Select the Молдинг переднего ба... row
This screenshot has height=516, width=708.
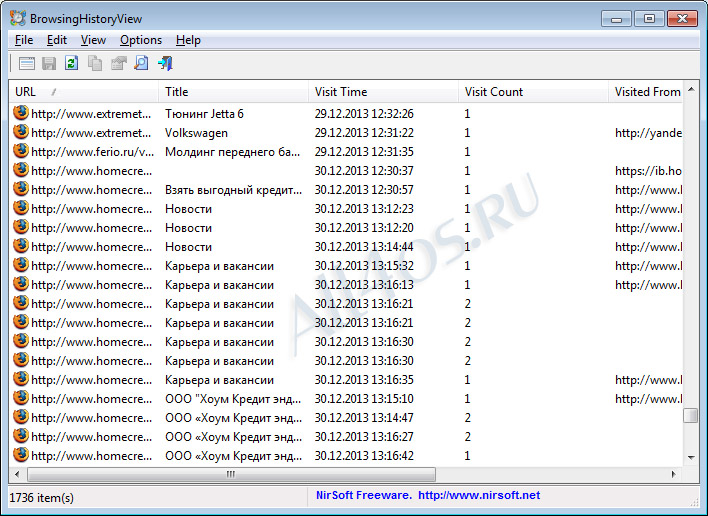pyautogui.click(x=346, y=152)
